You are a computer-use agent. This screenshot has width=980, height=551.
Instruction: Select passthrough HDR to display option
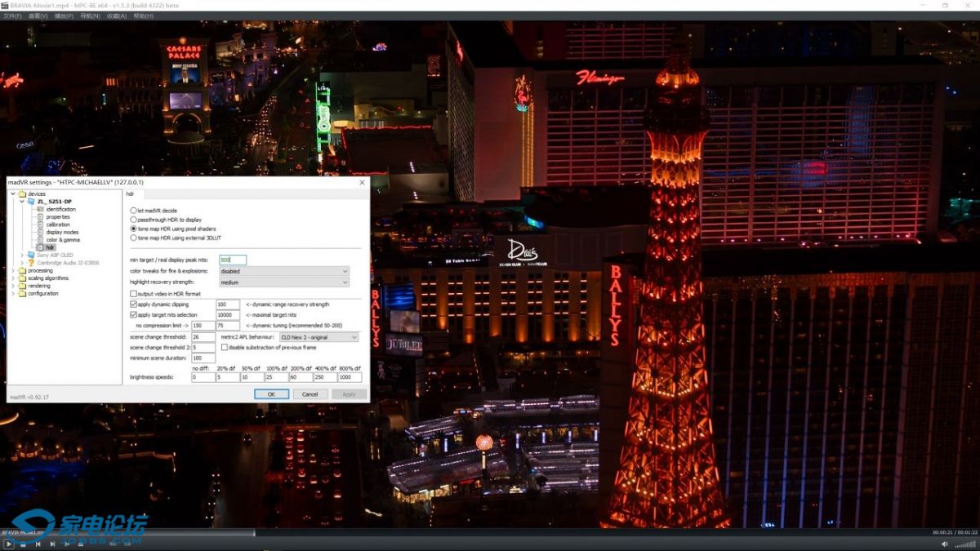click(x=133, y=220)
